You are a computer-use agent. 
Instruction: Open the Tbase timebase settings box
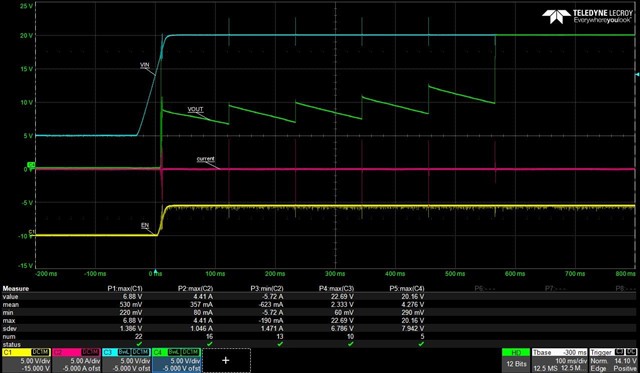point(559,360)
